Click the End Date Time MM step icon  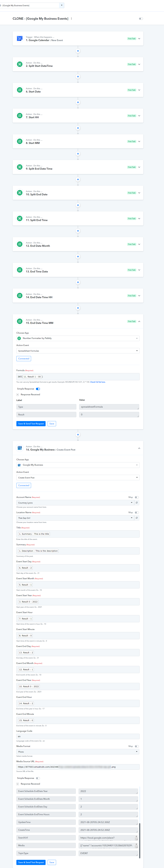pyautogui.click(x=20, y=321)
